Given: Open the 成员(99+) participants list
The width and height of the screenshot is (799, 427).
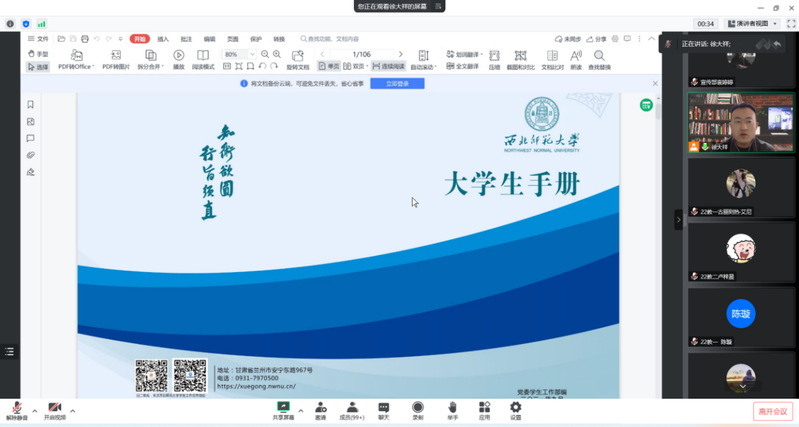Looking at the screenshot, I should tap(352, 411).
